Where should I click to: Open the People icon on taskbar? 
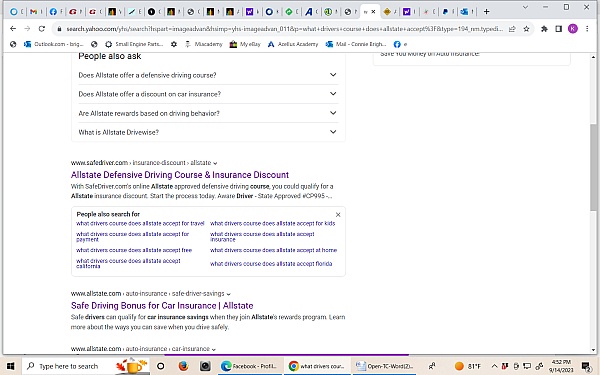click(x=432, y=366)
